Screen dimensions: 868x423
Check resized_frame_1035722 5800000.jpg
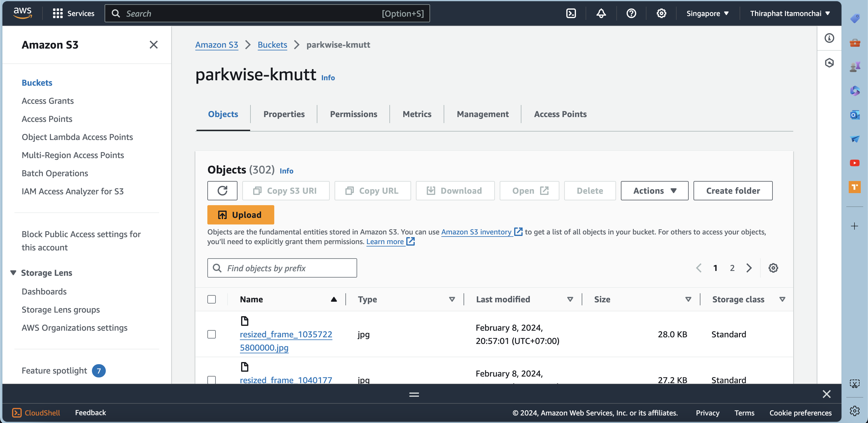(x=212, y=334)
